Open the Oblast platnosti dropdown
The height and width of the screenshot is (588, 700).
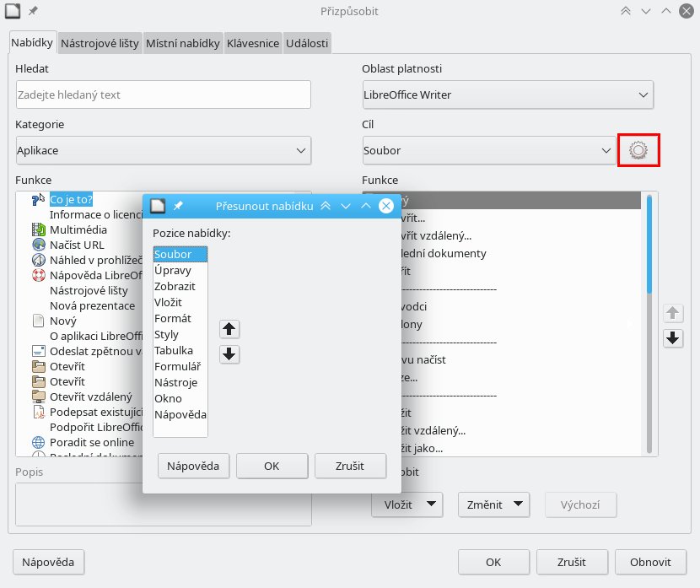(508, 94)
